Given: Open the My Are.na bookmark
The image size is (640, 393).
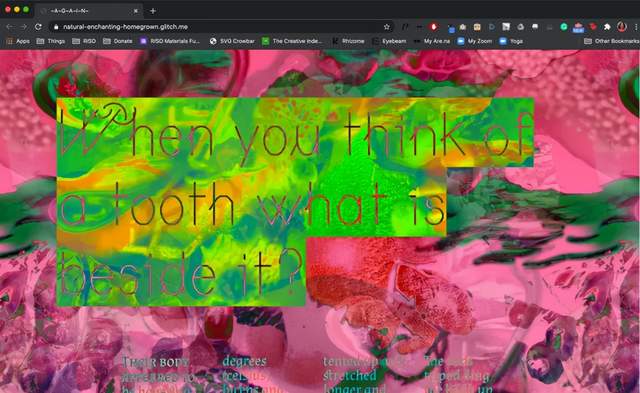Looking at the screenshot, I should (x=432, y=41).
